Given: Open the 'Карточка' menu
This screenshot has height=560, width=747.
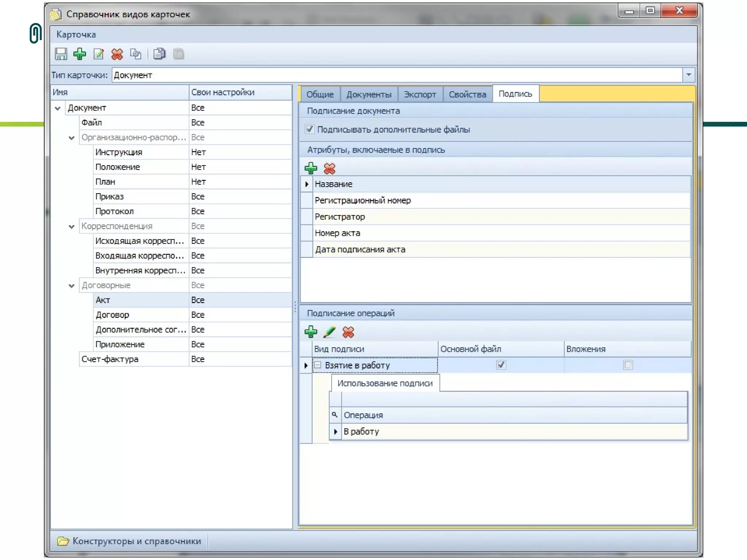Looking at the screenshot, I should 76,35.
